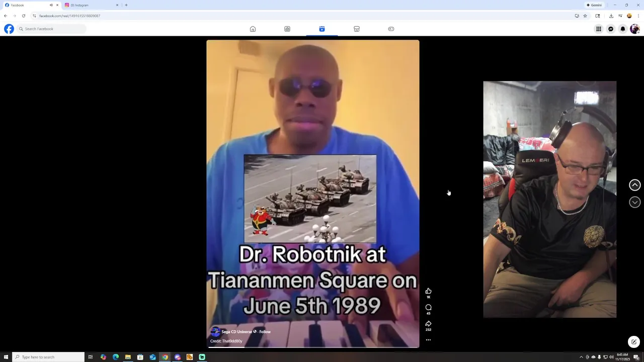This screenshot has height=362, width=644.
Task: Launch Copilot from the taskbar
Action: tap(103, 357)
